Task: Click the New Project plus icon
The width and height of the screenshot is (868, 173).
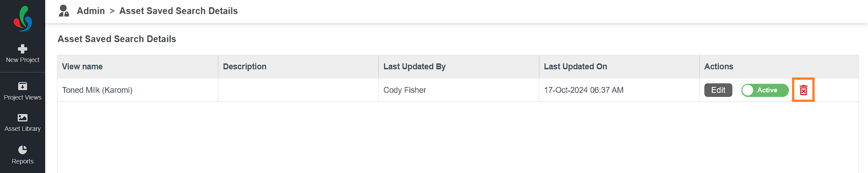Action: click(23, 49)
